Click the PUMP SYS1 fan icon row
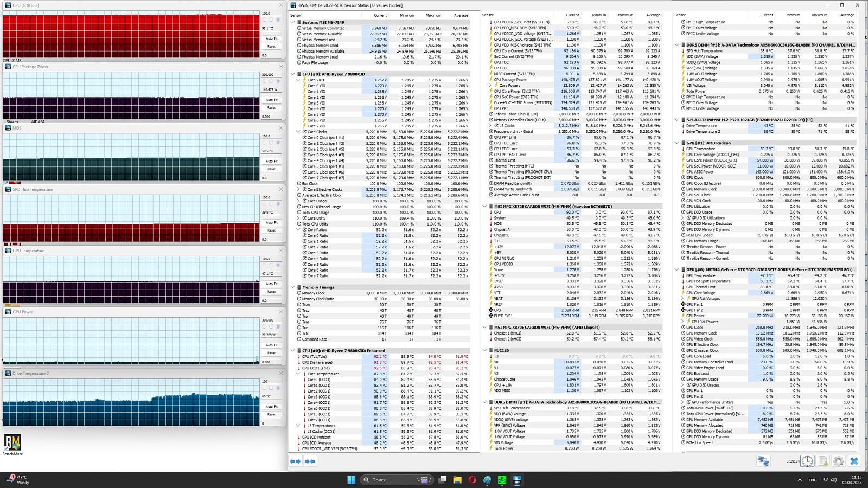 [575, 316]
